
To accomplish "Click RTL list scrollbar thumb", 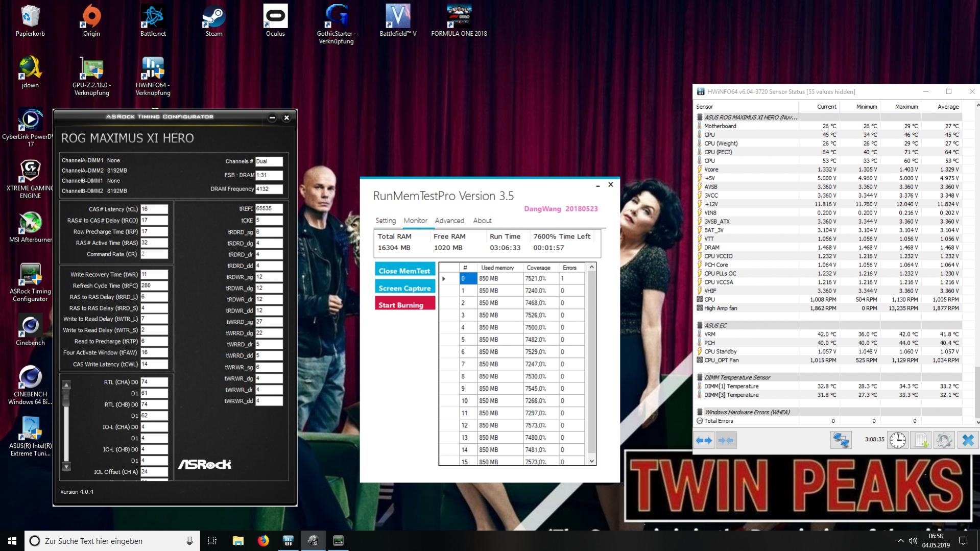I will [66, 397].
